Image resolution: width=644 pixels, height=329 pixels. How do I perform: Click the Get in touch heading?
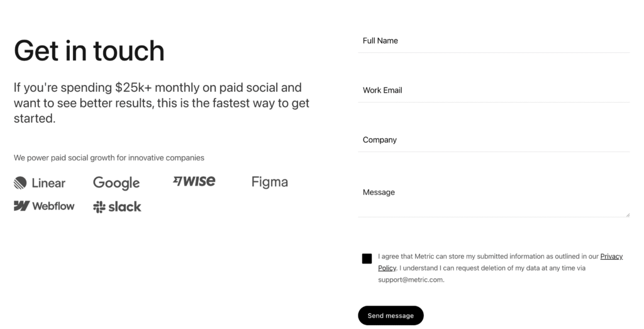tap(89, 51)
